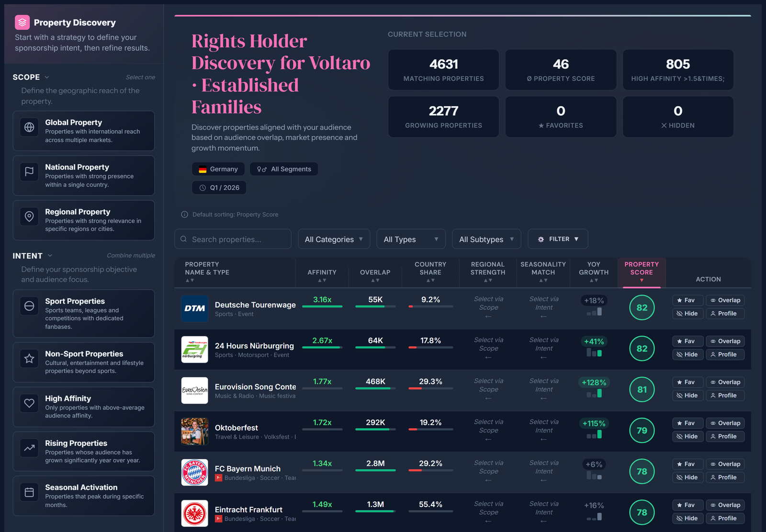The image size is (766, 532).
Task: Collapse the SCOPE section chevron
Action: pyautogui.click(x=47, y=77)
